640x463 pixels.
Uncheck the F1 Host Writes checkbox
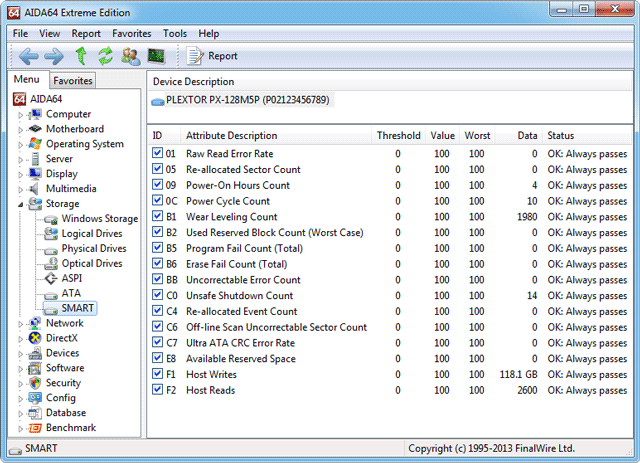157,374
